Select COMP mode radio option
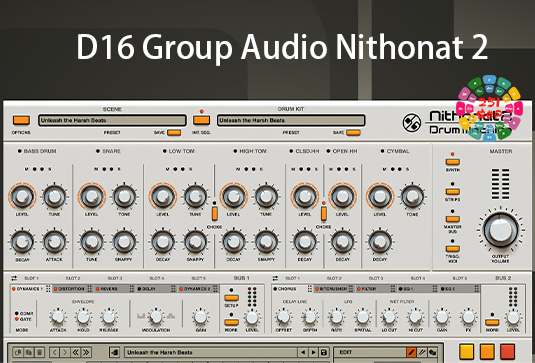Viewport: 535px width, 363px height. (16, 313)
